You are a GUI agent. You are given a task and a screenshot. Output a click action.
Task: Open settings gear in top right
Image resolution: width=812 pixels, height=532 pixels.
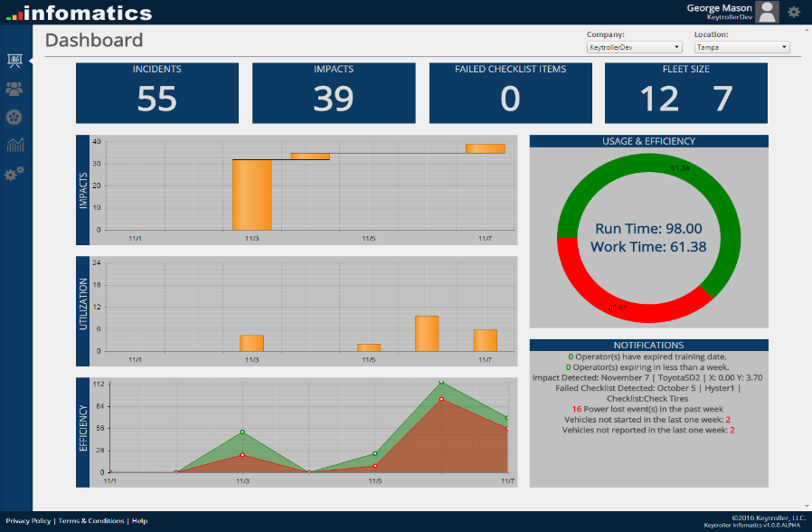point(794,12)
